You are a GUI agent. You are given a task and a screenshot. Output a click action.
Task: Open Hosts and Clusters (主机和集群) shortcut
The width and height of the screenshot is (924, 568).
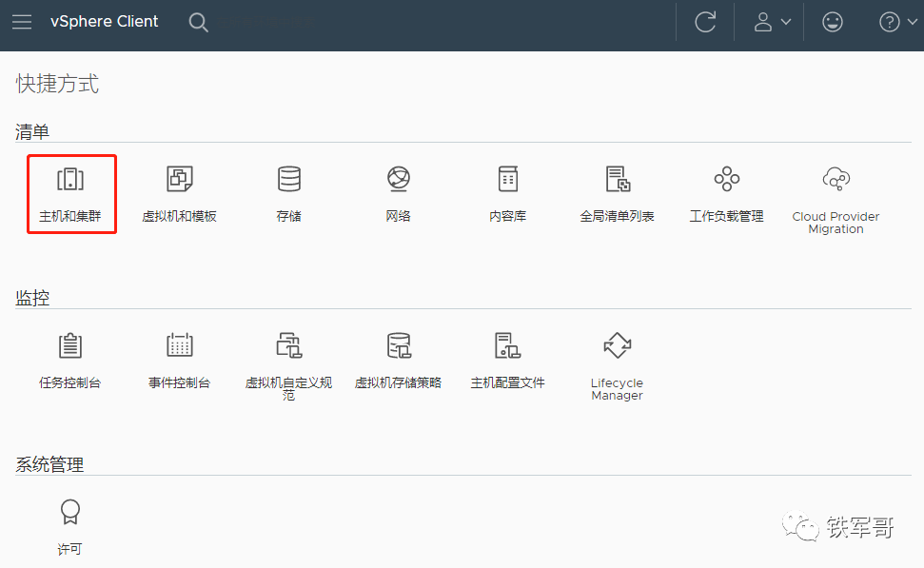(70, 180)
